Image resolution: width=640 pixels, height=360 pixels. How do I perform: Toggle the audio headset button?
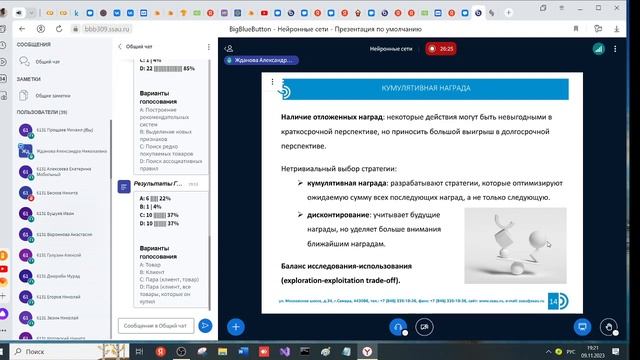click(398, 327)
